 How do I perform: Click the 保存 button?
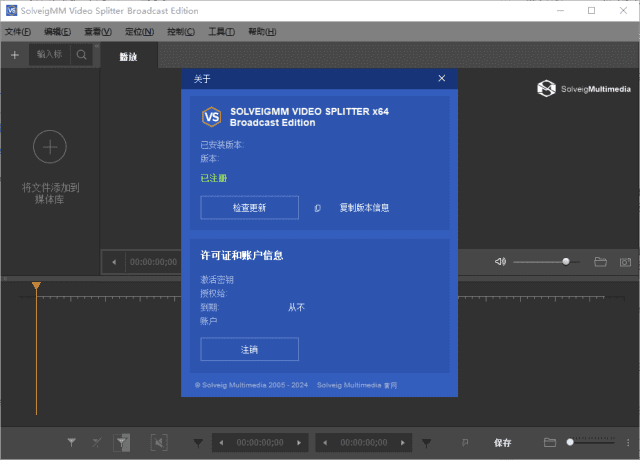point(502,442)
